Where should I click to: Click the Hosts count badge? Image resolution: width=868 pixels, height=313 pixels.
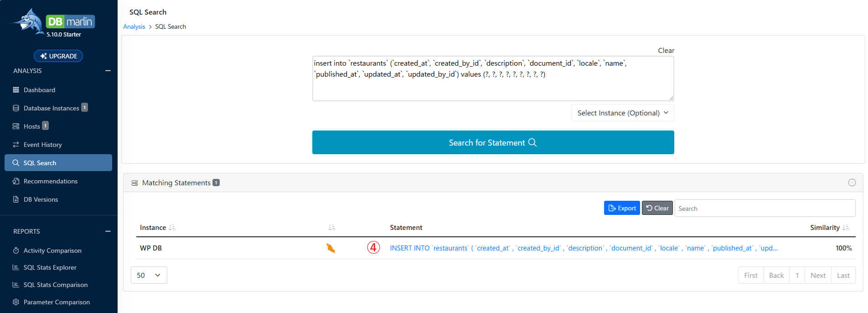coord(45,125)
